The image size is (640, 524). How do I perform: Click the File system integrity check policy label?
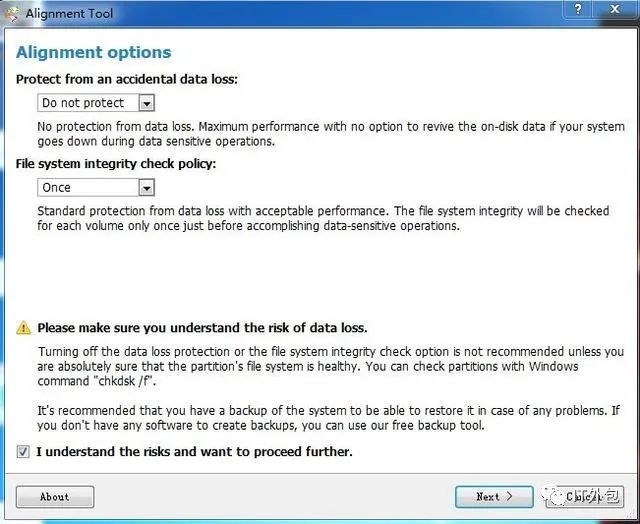[116, 163]
